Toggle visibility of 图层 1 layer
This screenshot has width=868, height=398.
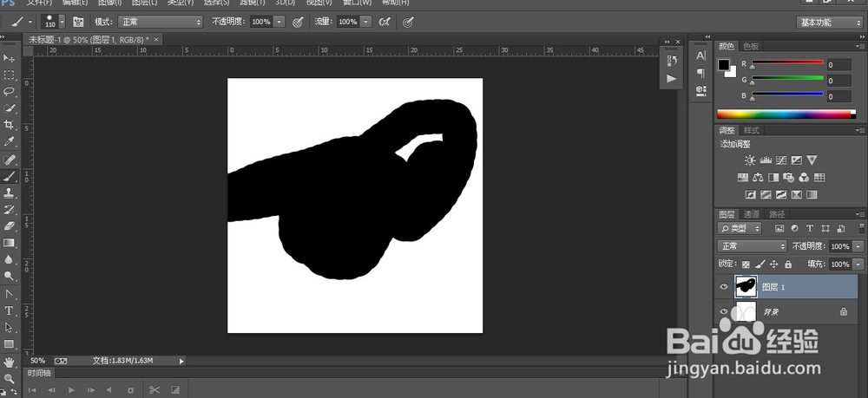(x=724, y=287)
